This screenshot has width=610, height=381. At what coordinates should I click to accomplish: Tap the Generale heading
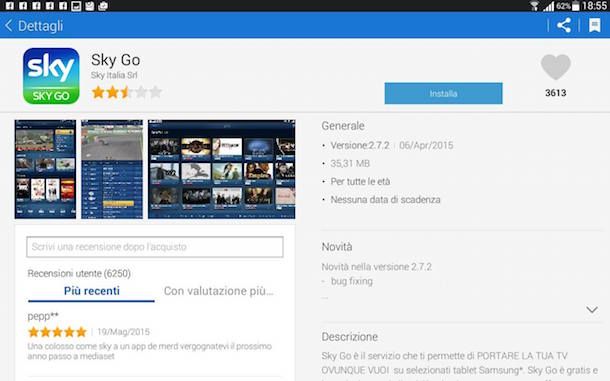(x=343, y=126)
